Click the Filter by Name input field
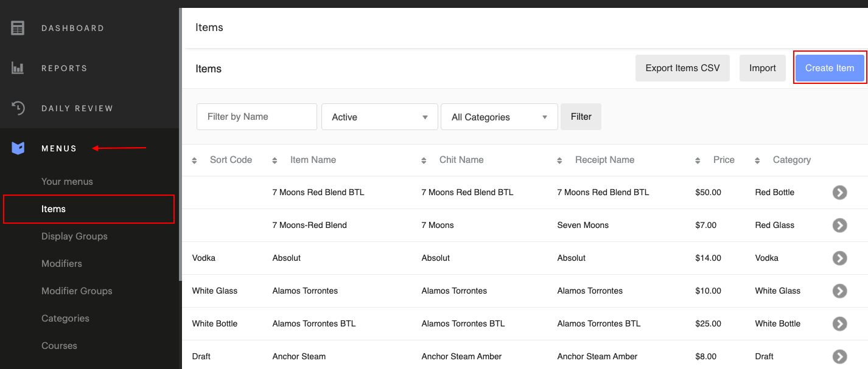The width and height of the screenshot is (868, 369). pyautogui.click(x=257, y=117)
